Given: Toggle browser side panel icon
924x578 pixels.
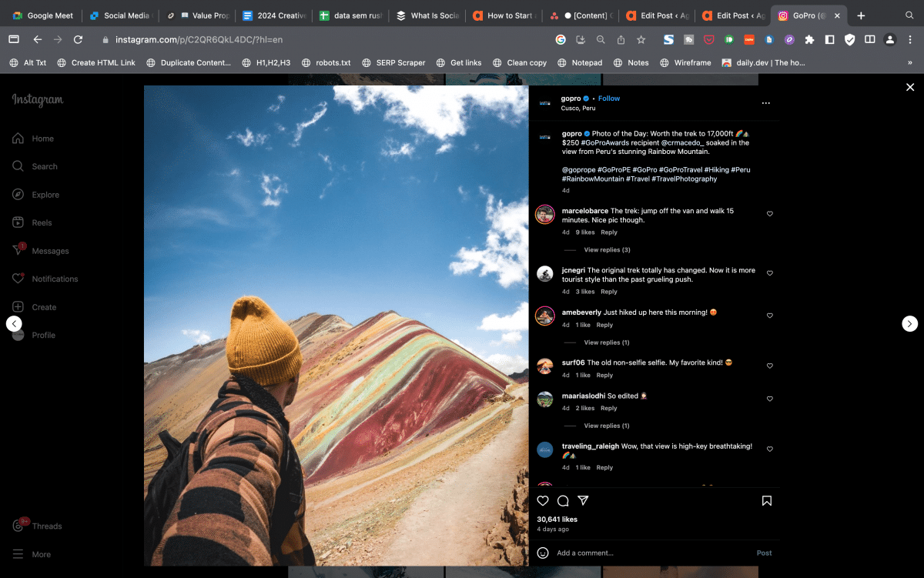Looking at the screenshot, I should (x=869, y=39).
